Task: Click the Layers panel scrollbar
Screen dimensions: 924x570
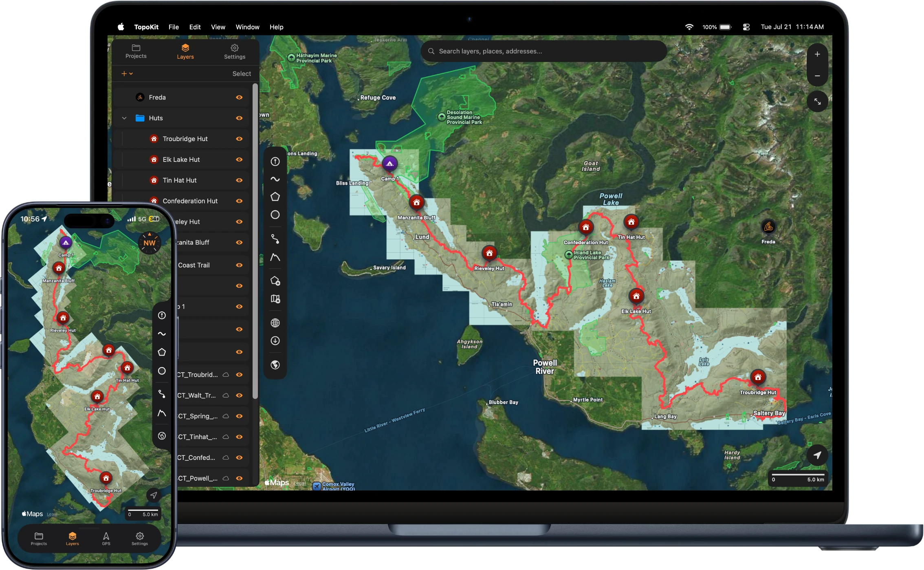Action: coord(255,241)
